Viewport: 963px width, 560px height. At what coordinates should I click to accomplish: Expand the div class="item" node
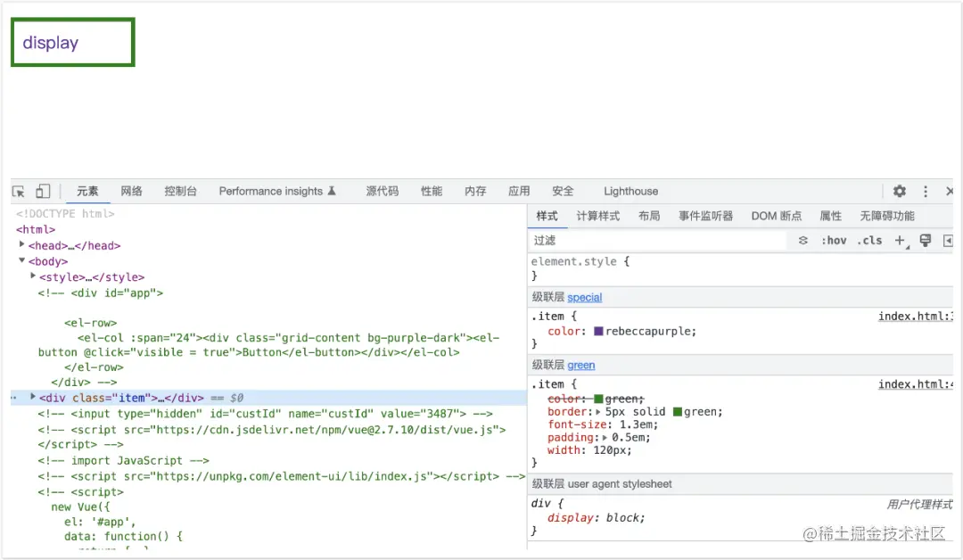(33, 397)
